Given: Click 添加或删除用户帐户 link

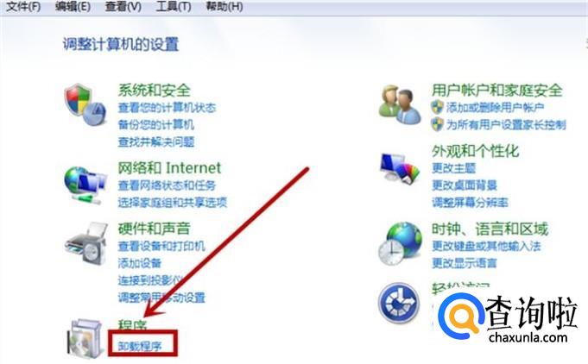Looking at the screenshot, I should 495,108.
